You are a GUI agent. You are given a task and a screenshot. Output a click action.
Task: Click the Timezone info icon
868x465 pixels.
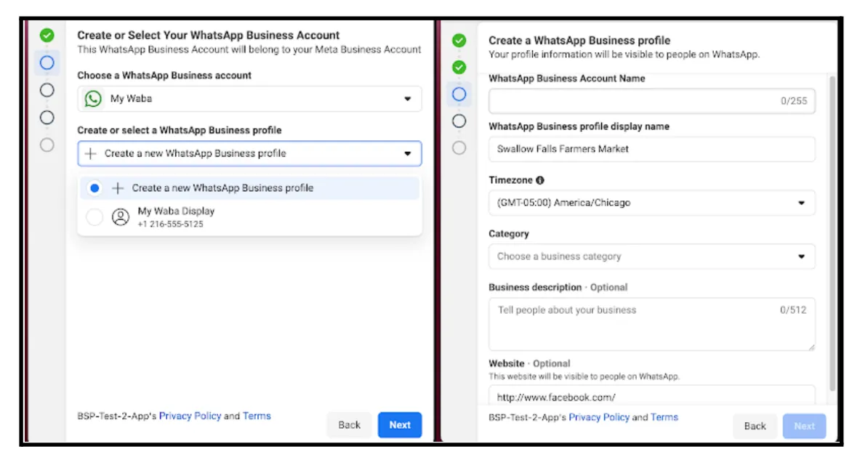540,180
